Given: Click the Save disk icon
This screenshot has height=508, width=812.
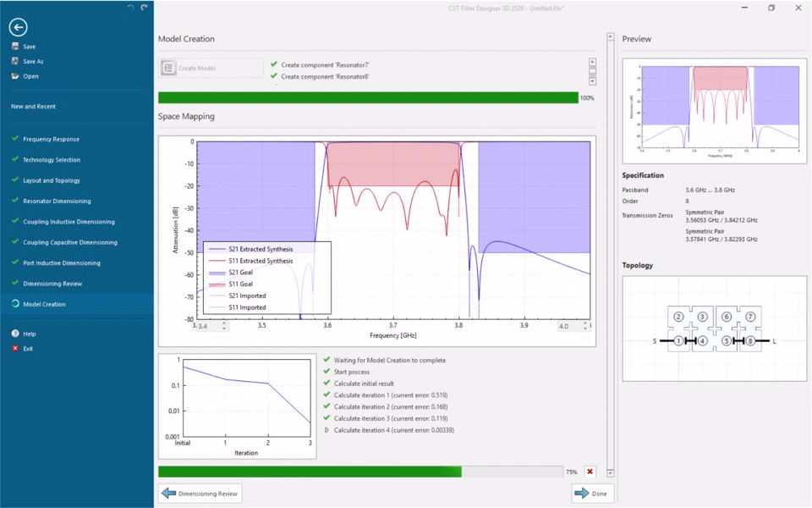Looking at the screenshot, I should (x=15, y=46).
